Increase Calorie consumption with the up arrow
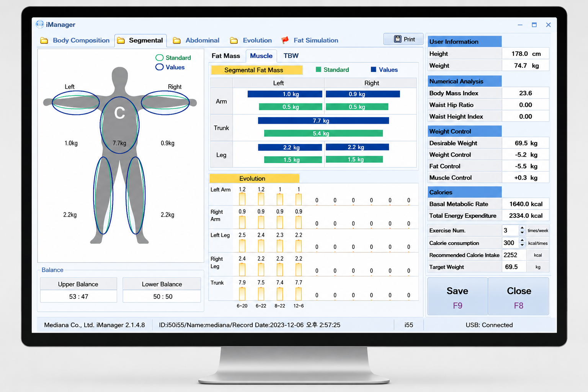This screenshot has height=392, width=588. [522, 240]
